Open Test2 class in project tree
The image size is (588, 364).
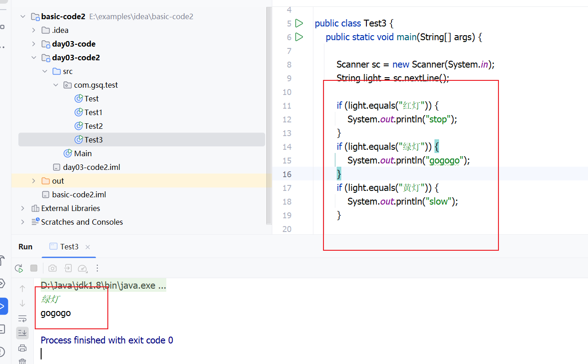93,126
